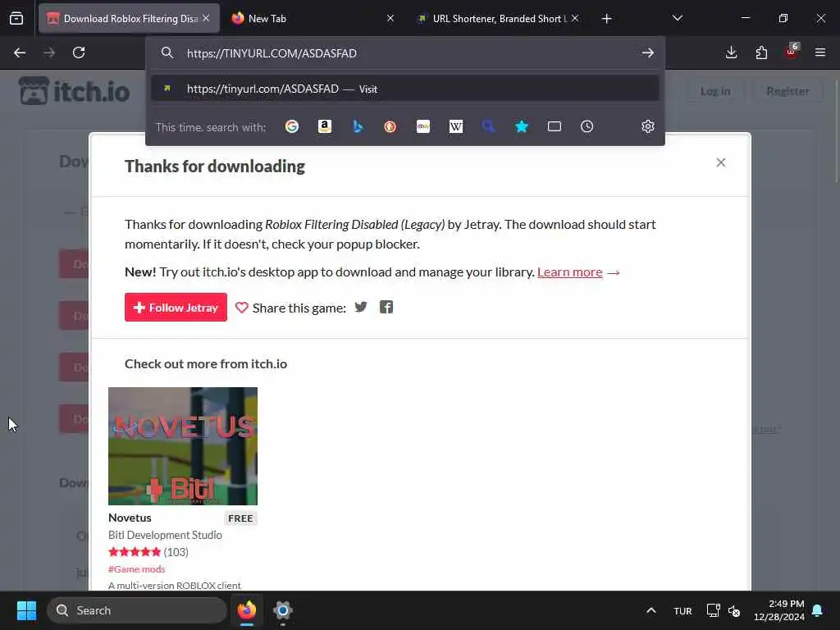Switch to the URL Shortener tab
The width and height of the screenshot is (840, 630).
click(499, 18)
